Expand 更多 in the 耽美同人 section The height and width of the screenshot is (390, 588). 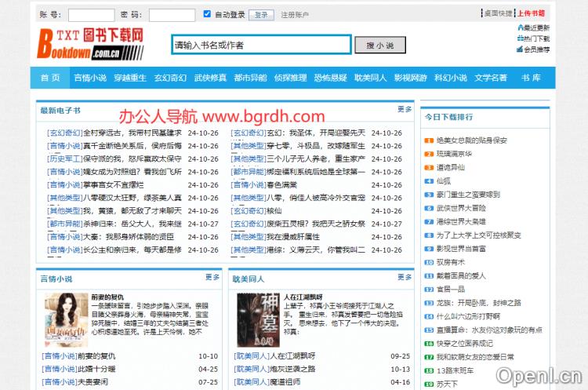point(404,278)
